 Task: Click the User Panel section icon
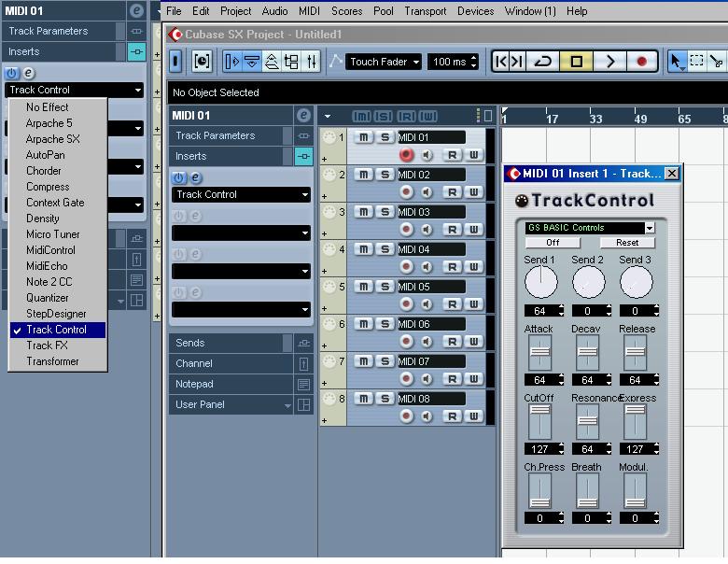pos(303,404)
